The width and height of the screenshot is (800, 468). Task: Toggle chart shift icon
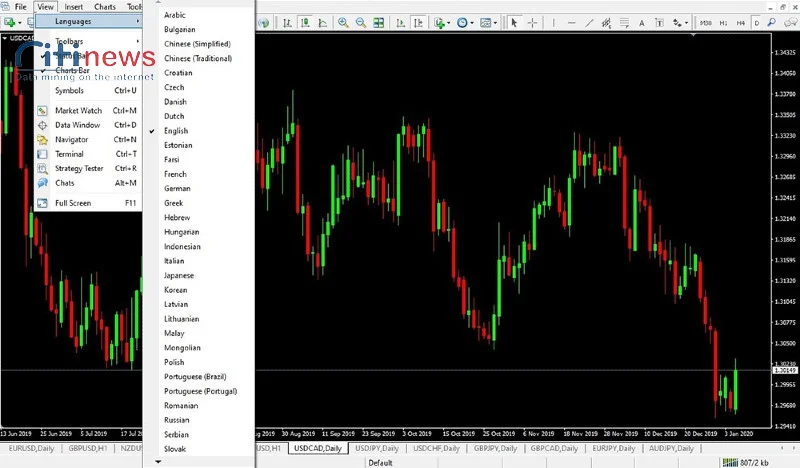coord(418,22)
